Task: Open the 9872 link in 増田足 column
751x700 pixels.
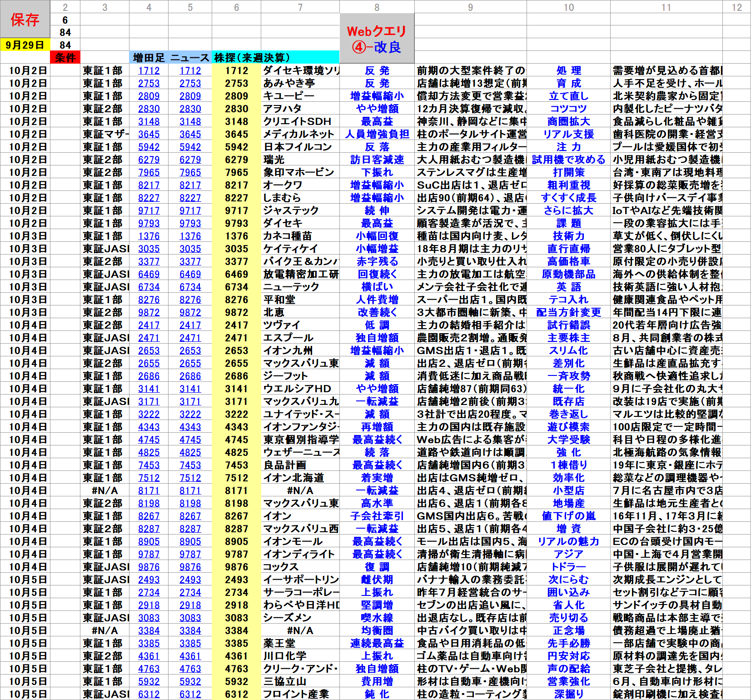Action: click(149, 312)
